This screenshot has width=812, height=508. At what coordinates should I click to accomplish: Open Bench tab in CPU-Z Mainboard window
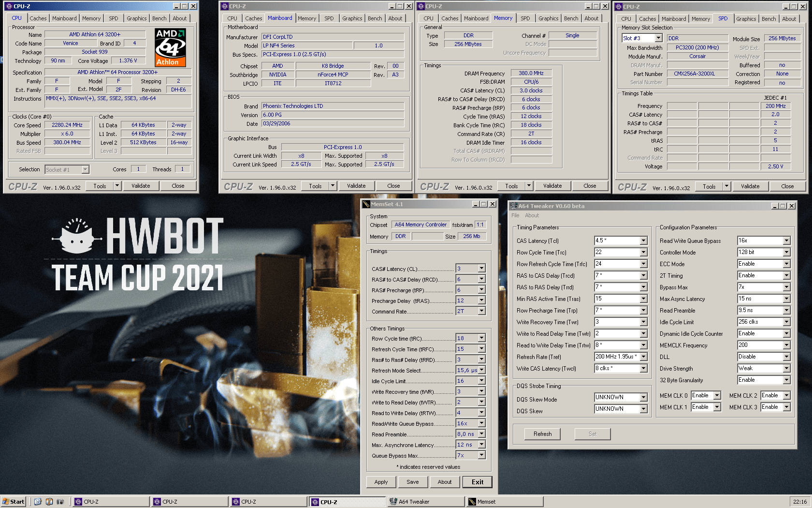click(x=375, y=18)
